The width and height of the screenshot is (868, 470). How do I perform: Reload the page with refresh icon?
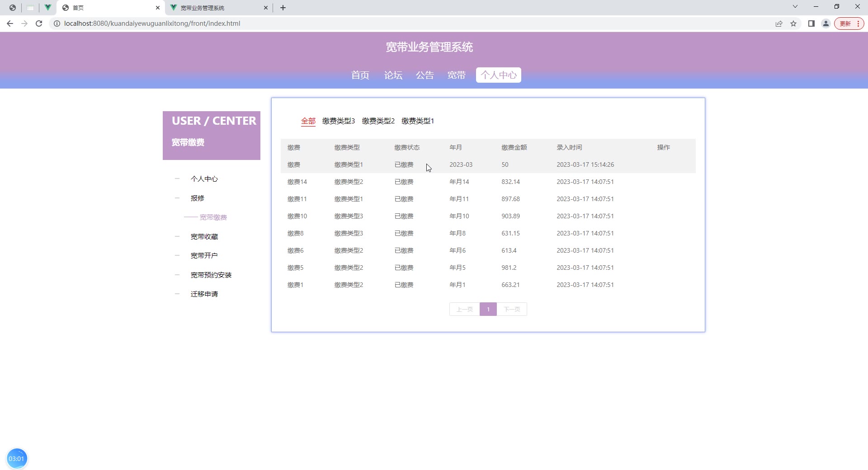tap(39, 23)
